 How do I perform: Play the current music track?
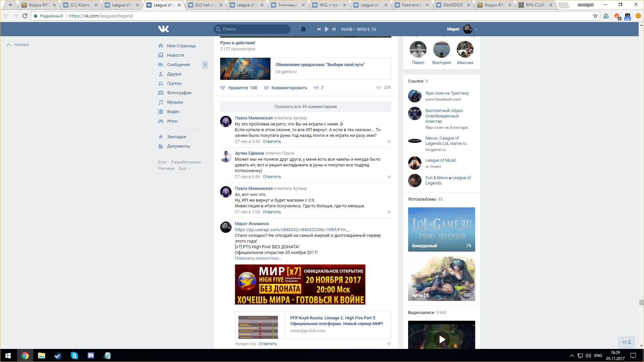click(x=327, y=29)
